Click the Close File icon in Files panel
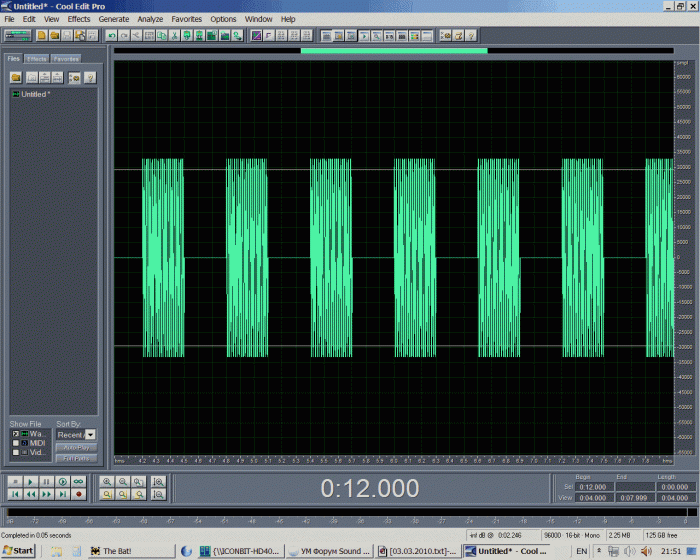 [x=32, y=78]
